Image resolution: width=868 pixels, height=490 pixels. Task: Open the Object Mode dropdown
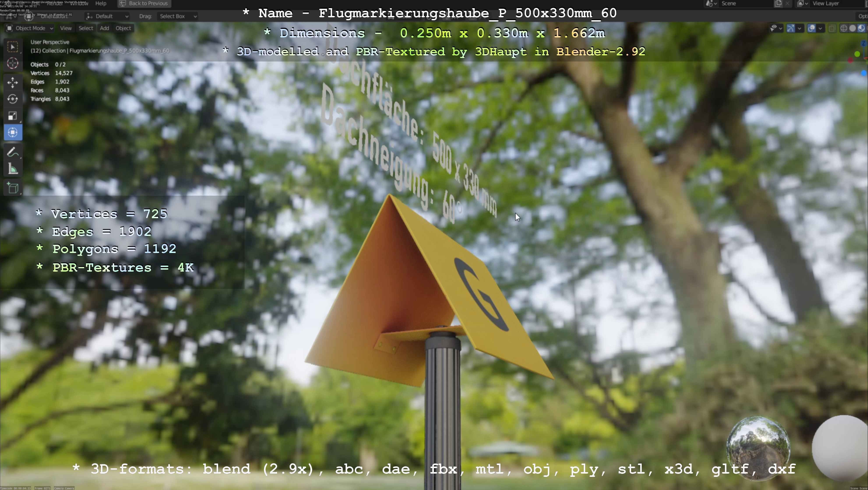tap(30, 28)
